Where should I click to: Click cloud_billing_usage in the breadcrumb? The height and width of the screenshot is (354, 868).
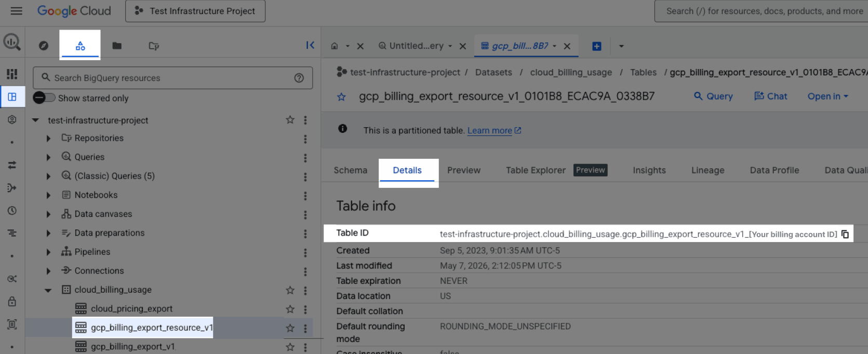[571, 72]
